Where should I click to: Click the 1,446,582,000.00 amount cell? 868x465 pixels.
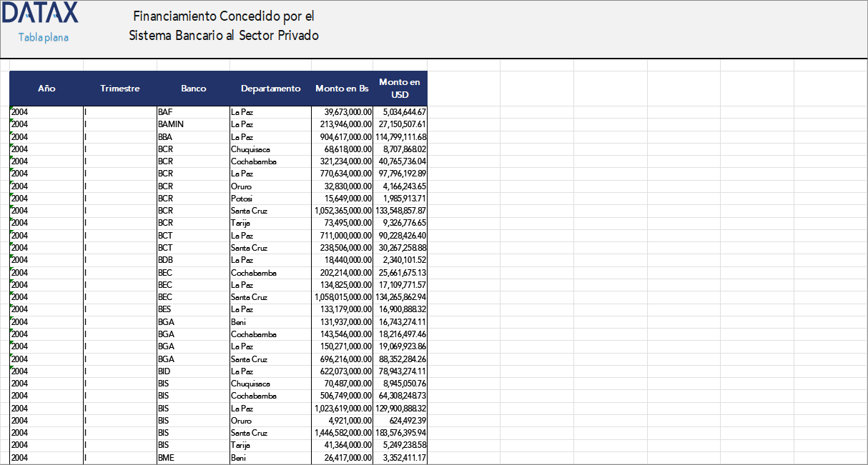pos(343,433)
